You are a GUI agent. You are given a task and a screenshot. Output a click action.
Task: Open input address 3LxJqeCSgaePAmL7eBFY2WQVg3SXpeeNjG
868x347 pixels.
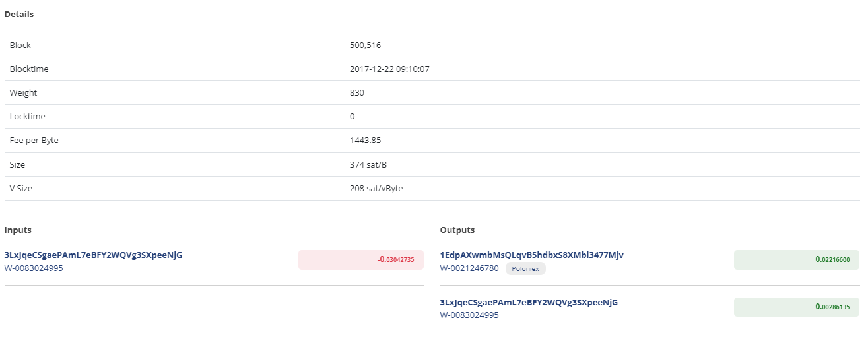coord(93,255)
